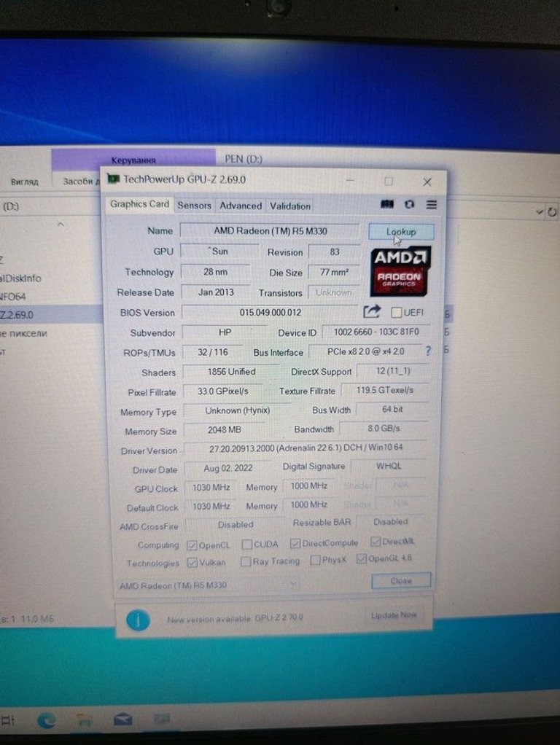Screen dimensions: 560x745
Task: Click the BIOS export share icon
Action: [372, 312]
